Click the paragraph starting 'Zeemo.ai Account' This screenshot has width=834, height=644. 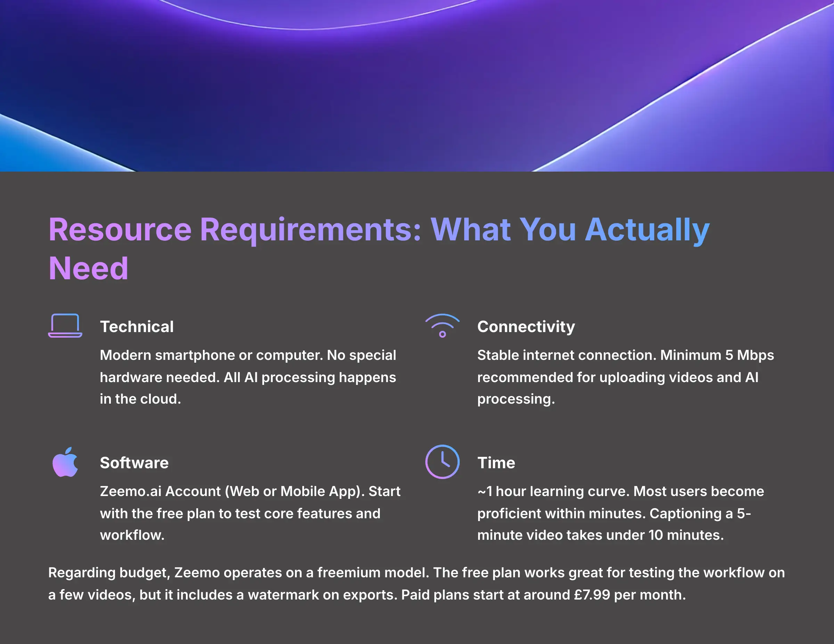pos(250,513)
